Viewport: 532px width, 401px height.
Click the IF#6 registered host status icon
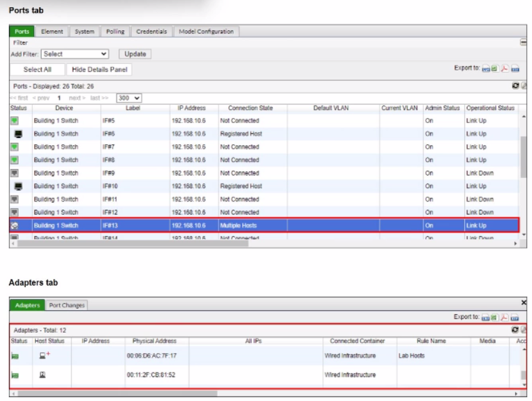click(x=18, y=134)
